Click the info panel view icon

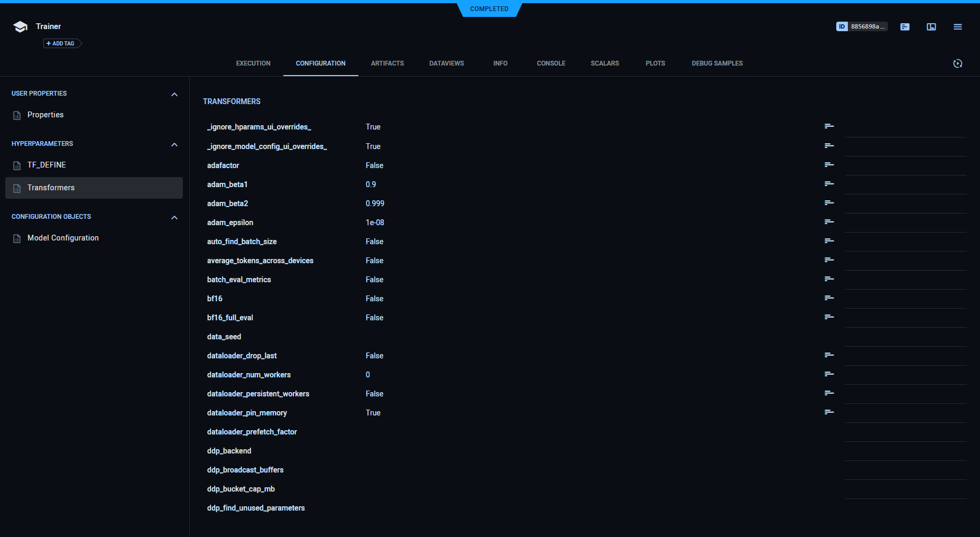(931, 26)
